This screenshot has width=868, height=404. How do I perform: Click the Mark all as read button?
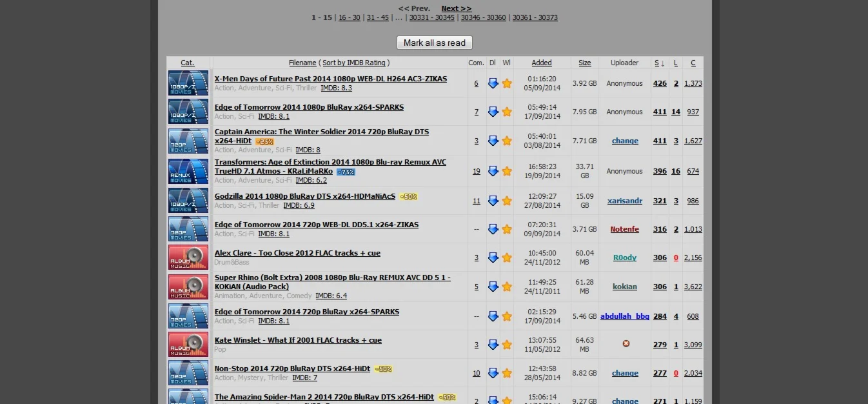(435, 43)
